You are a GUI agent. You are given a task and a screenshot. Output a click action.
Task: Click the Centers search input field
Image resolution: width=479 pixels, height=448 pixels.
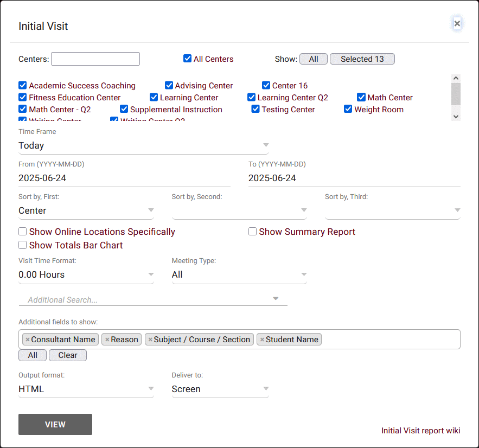(95, 59)
